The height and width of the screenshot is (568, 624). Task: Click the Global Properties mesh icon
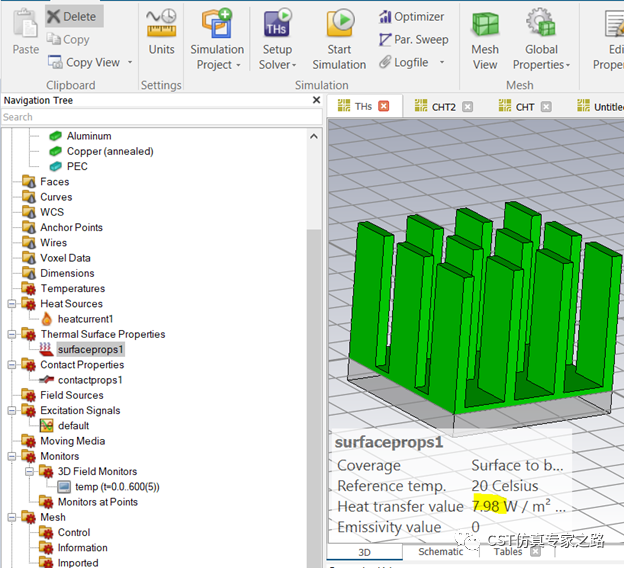pyautogui.click(x=541, y=22)
